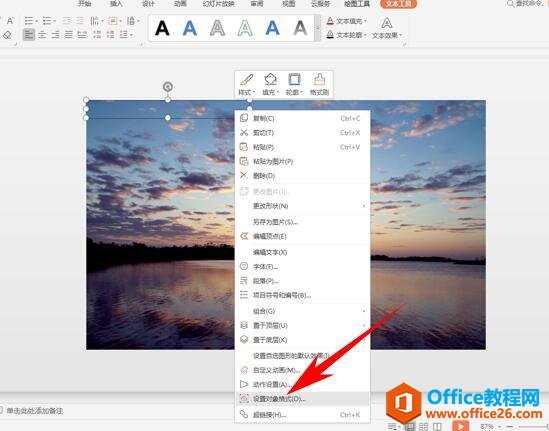Choose 超链接(H) from the context menu
This screenshot has width=549, height=431.
pos(303,415)
